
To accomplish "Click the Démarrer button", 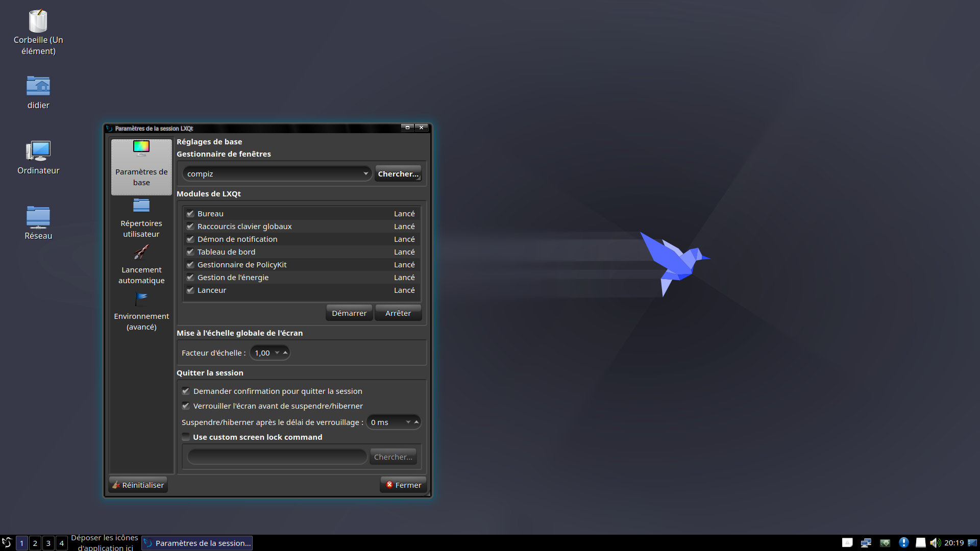I will click(x=349, y=312).
